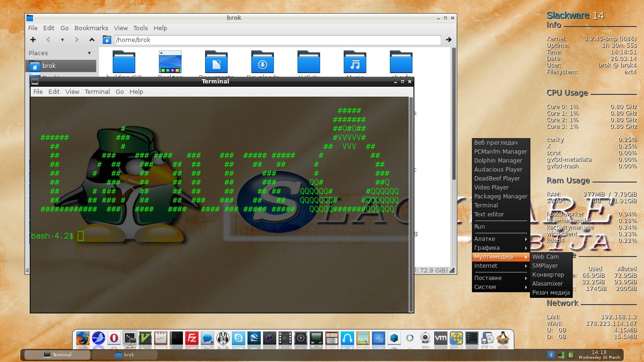Choose Text editor from the menu
Image resolution: width=644 pixels, height=362 pixels.
click(x=501, y=214)
